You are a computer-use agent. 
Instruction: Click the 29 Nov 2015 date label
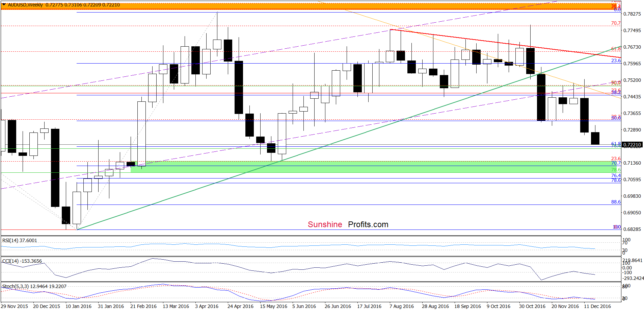coord(15,306)
